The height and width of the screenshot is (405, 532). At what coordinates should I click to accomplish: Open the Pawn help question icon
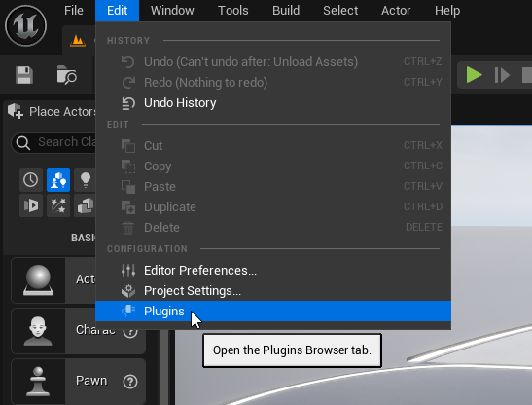coord(130,382)
